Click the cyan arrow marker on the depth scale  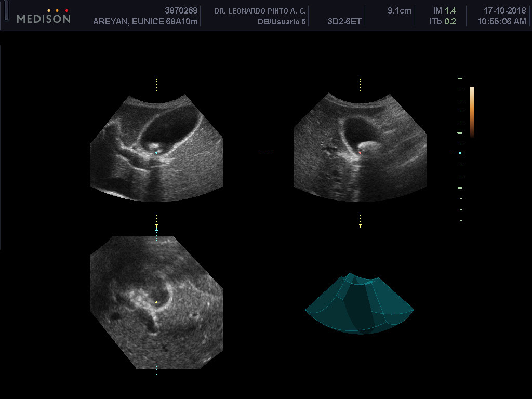click(x=459, y=153)
